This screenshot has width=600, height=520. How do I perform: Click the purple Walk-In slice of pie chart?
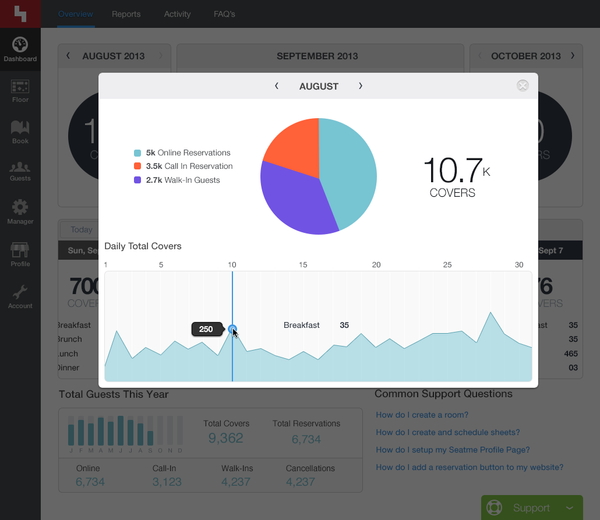pyautogui.click(x=295, y=195)
